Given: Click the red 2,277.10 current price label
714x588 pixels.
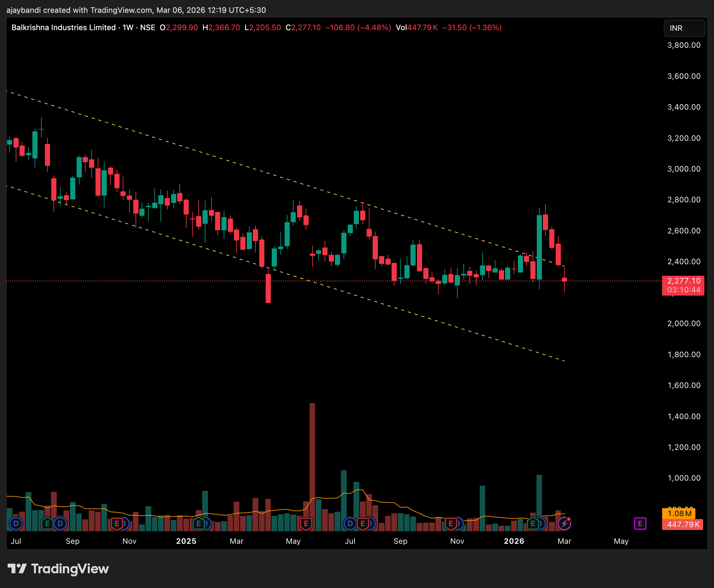Looking at the screenshot, I should tap(683, 285).
